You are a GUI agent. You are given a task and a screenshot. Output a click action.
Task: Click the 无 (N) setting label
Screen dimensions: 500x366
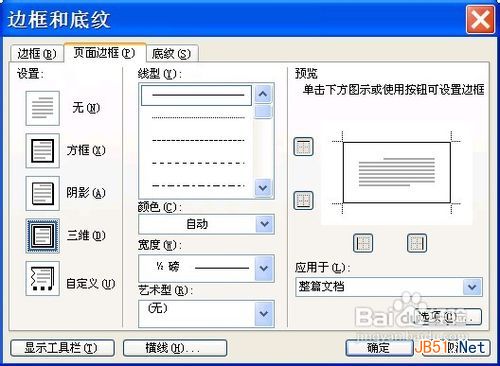click(x=86, y=108)
